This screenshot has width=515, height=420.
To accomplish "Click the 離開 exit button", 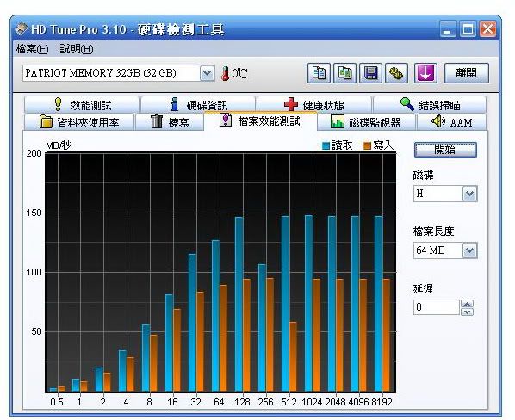I will tap(467, 73).
